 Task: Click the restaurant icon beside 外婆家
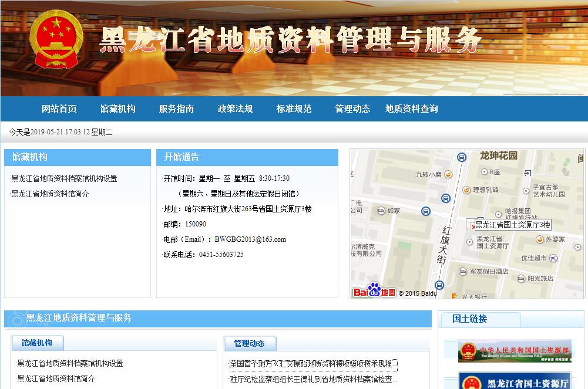click(540, 239)
